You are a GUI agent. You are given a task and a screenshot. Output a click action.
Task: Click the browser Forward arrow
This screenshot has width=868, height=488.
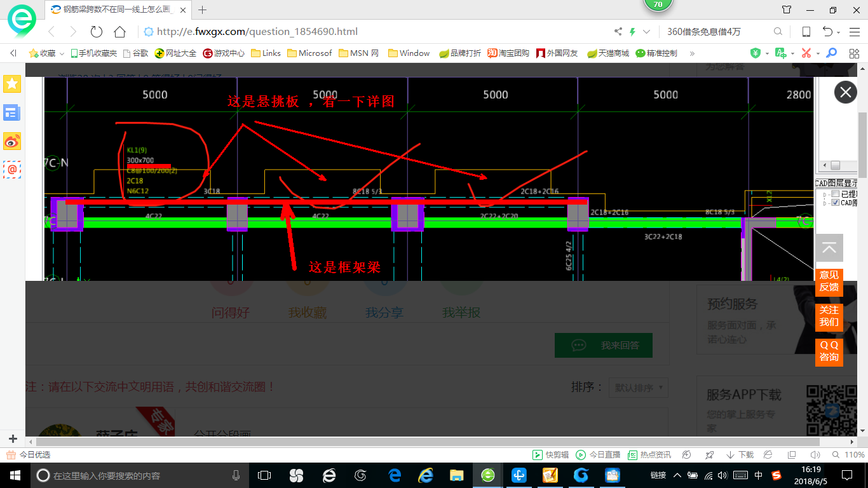73,32
